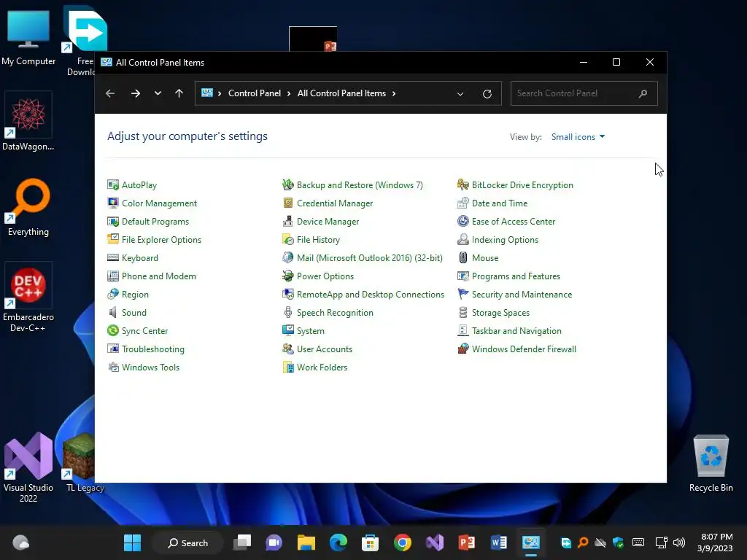Expand chevron before Control Panel breadcrumb
The width and height of the screenshot is (747, 560).
click(x=219, y=93)
